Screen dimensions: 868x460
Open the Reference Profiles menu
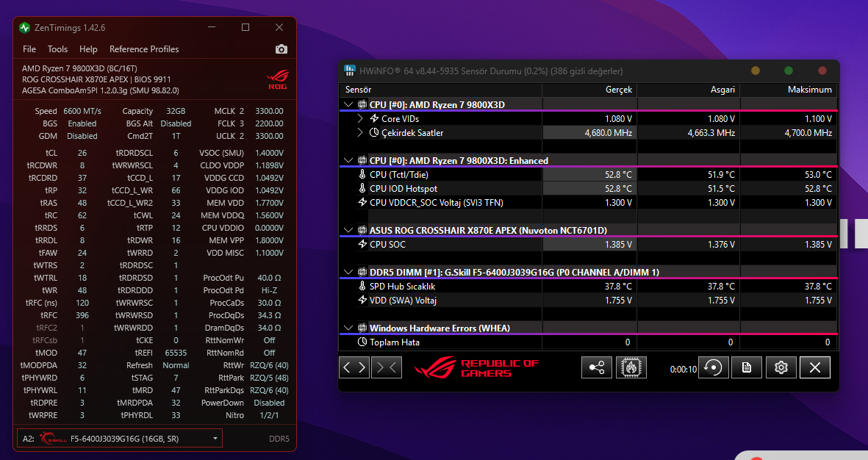144,49
